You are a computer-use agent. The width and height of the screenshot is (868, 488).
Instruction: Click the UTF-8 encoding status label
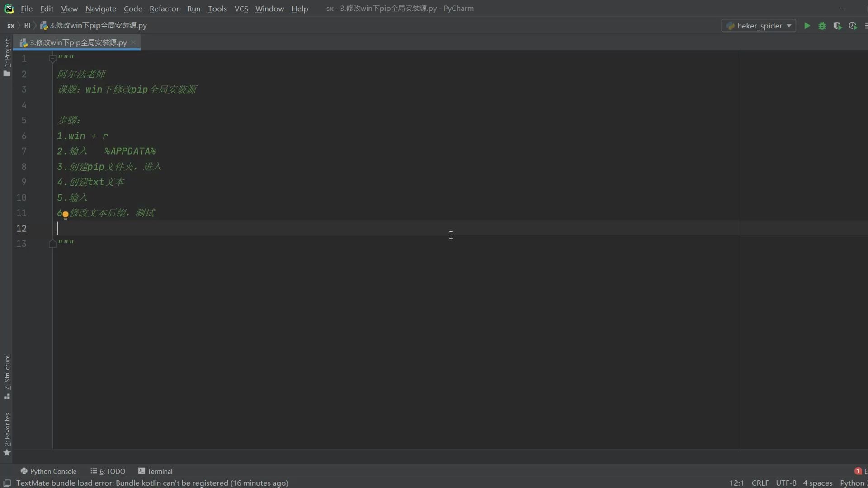pos(786,483)
